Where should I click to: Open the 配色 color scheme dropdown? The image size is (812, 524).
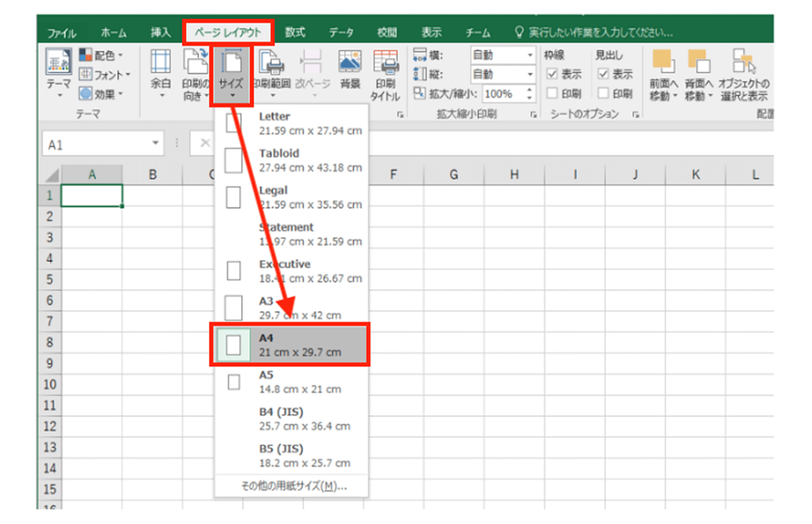coord(101,55)
